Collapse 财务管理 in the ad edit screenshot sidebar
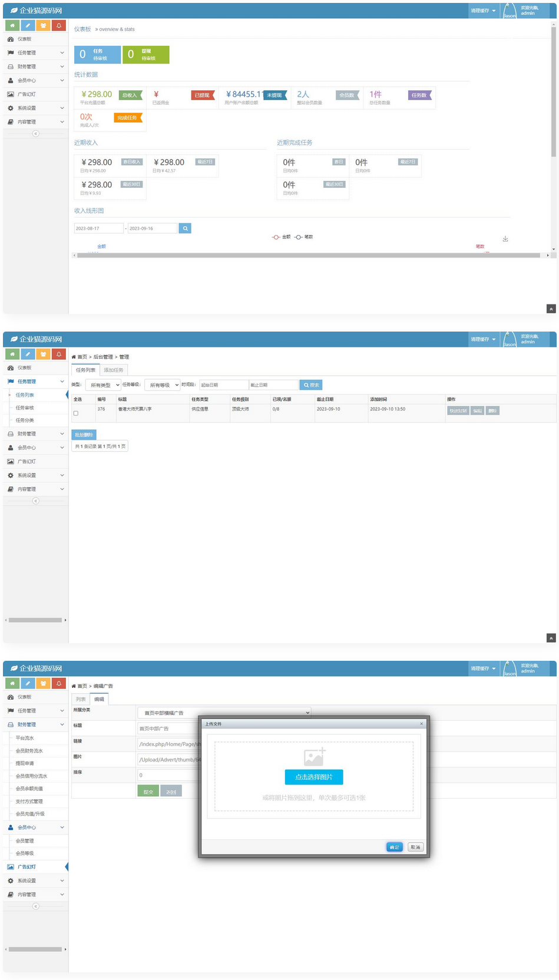Image resolution: width=559 pixels, height=980 pixels. (35, 724)
